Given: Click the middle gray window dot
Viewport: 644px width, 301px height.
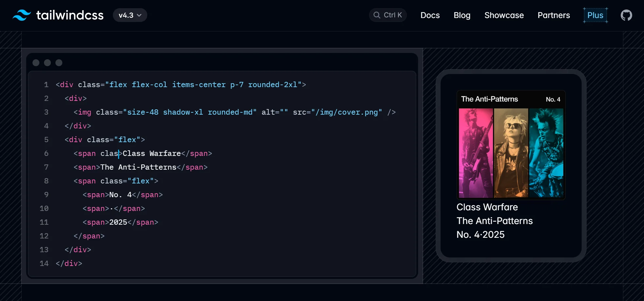Looking at the screenshot, I should 48,63.
